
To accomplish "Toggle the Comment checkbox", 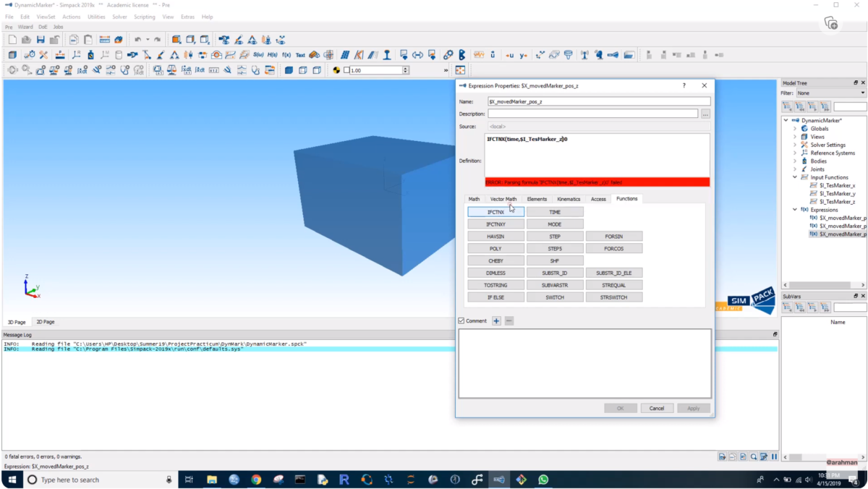I will [x=461, y=320].
